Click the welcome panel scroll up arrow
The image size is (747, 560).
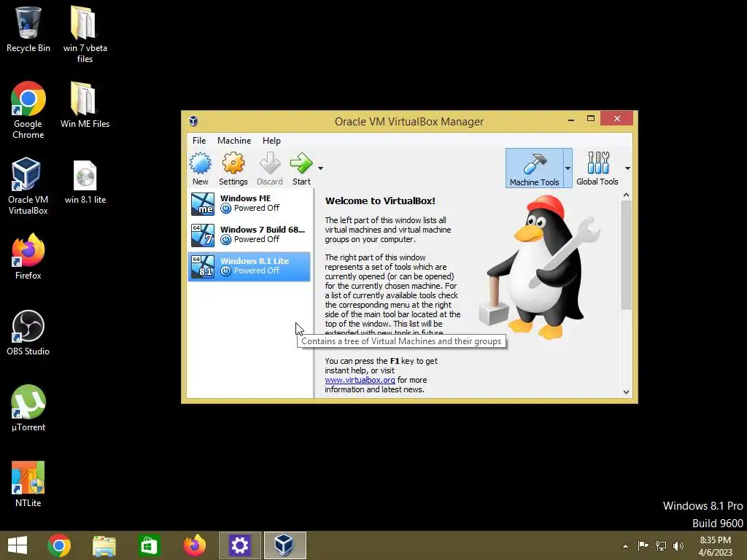(626, 195)
